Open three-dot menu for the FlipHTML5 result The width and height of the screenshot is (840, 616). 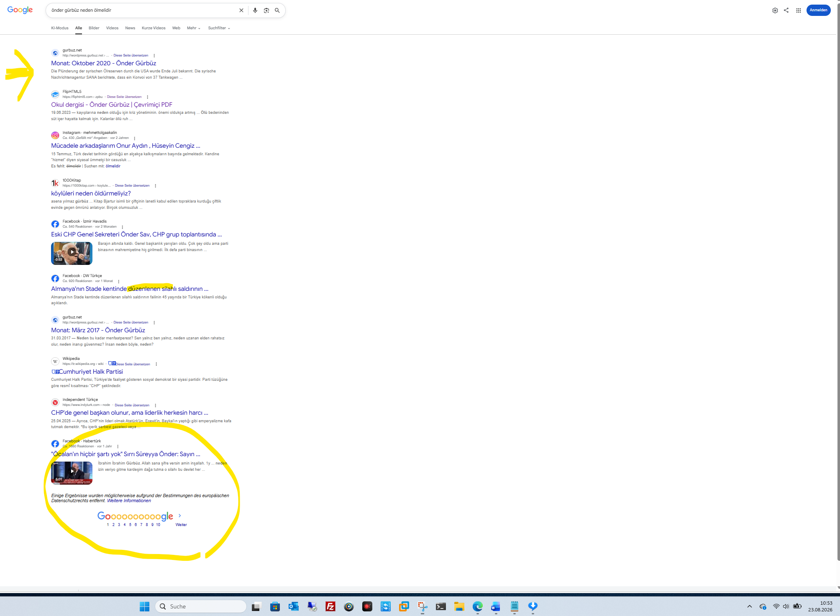click(x=148, y=97)
